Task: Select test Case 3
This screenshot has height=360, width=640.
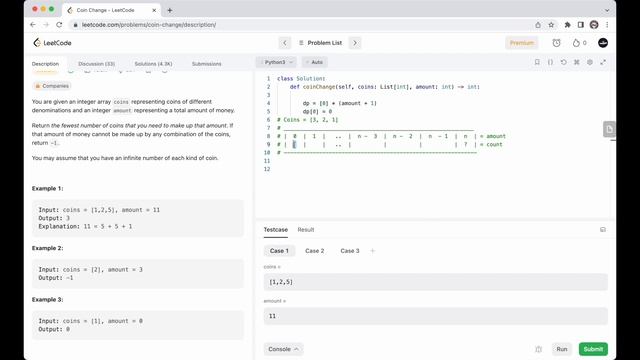Action: click(x=350, y=251)
